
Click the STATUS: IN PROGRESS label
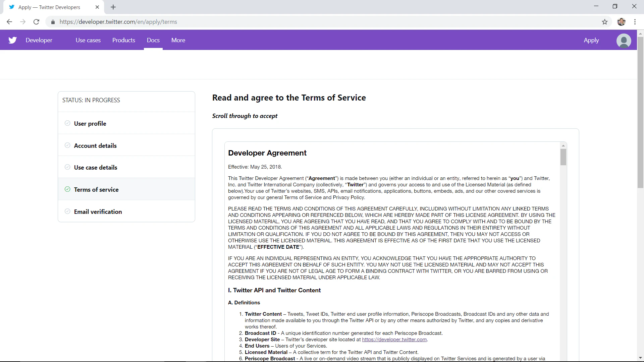click(x=91, y=100)
